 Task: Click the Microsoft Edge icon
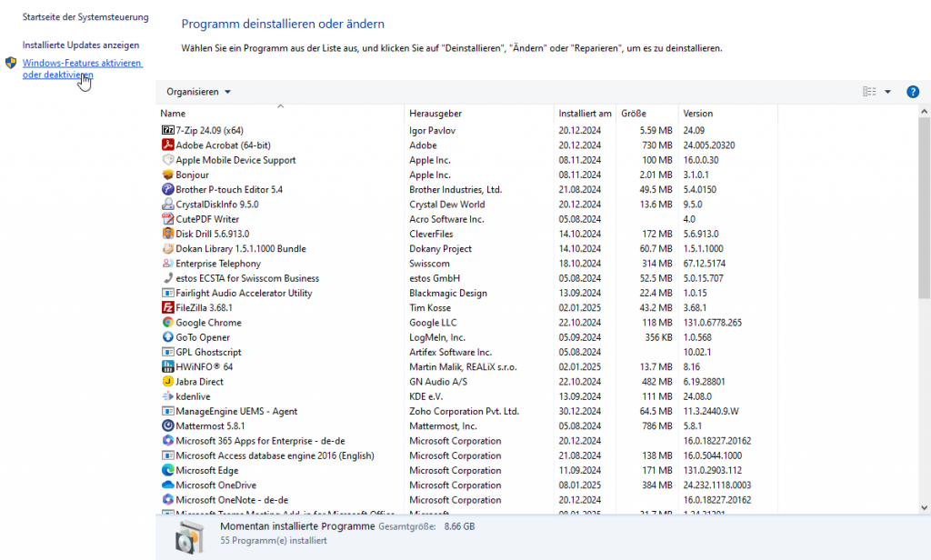coord(168,470)
